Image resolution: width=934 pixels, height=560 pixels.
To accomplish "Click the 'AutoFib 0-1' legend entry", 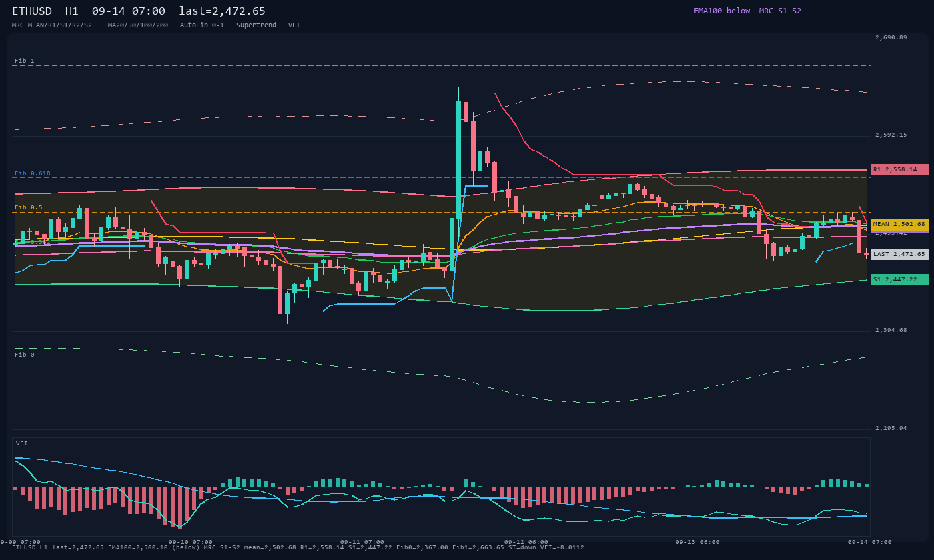I will point(202,25).
